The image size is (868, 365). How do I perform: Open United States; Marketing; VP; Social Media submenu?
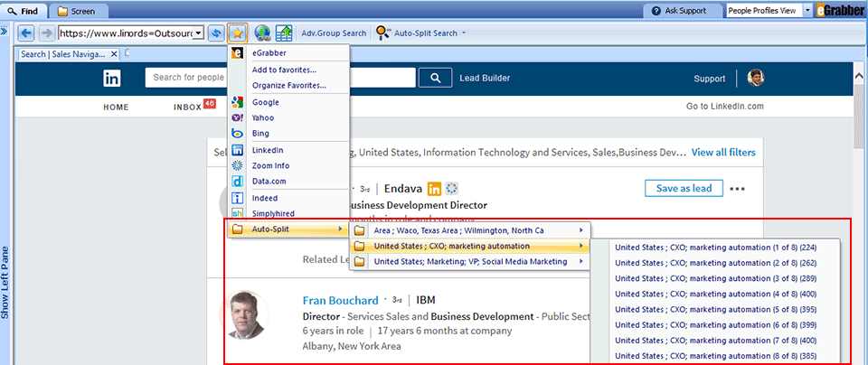click(x=469, y=261)
